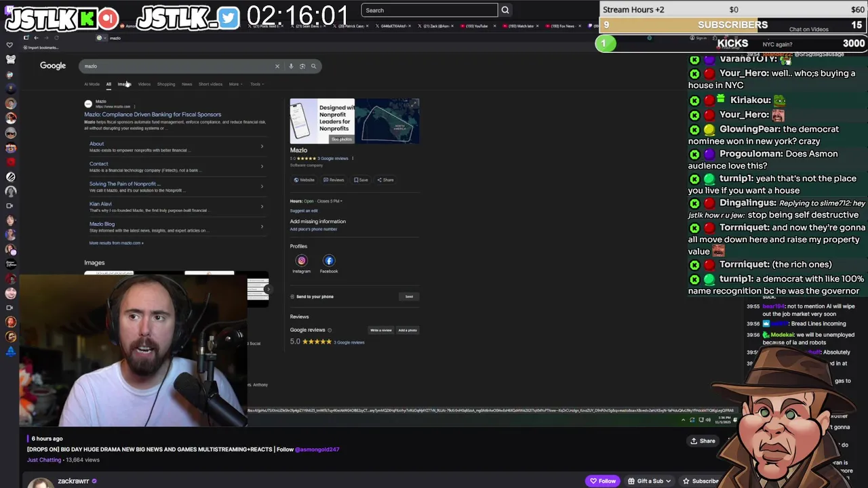Open Mazlo's Facebook profile icon
This screenshot has height=488, width=868.
pos(329,260)
